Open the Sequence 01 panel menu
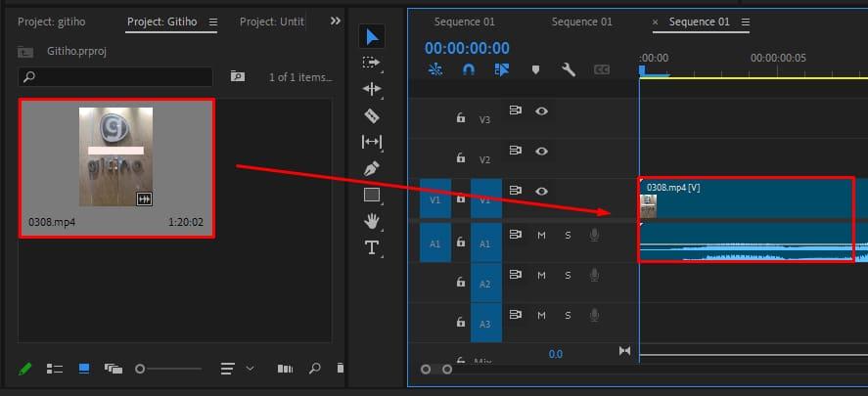 point(748,22)
